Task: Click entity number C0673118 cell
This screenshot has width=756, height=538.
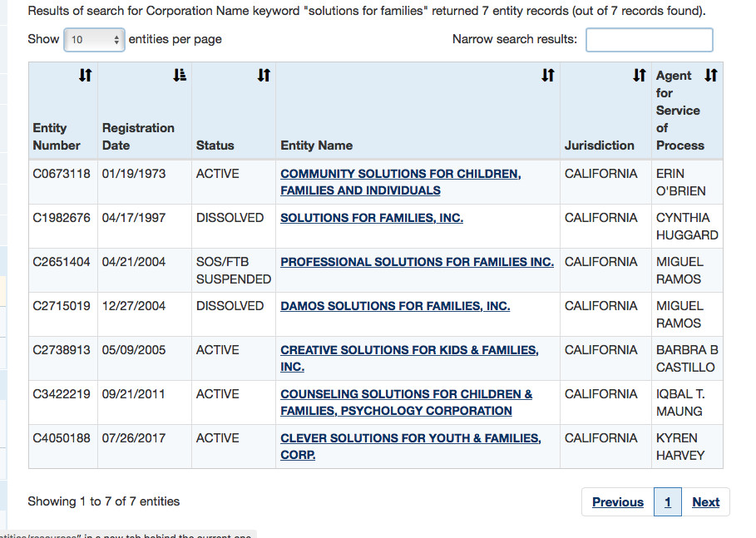Action: coord(61,174)
